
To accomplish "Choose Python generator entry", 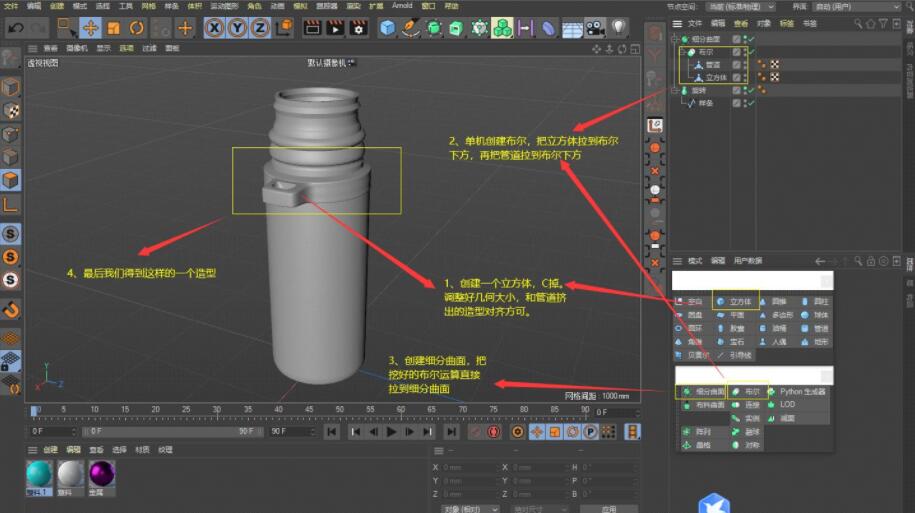I will click(x=797, y=392).
